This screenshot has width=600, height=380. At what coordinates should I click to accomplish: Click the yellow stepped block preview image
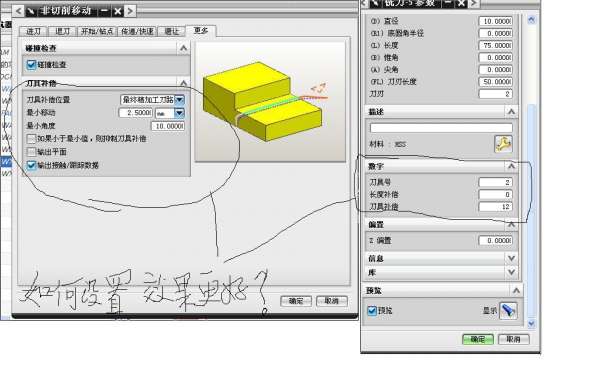[x=270, y=101]
